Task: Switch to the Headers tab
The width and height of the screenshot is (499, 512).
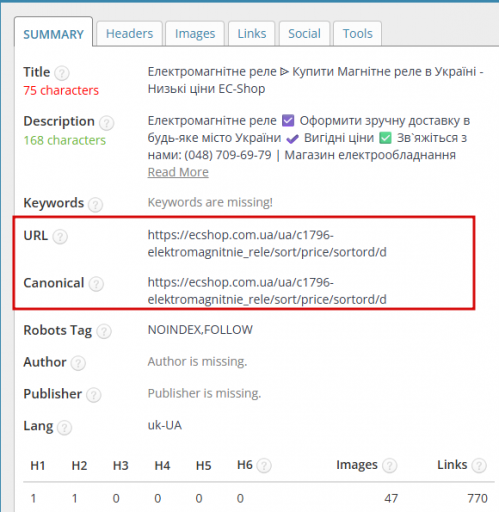Action: click(129, 34)
